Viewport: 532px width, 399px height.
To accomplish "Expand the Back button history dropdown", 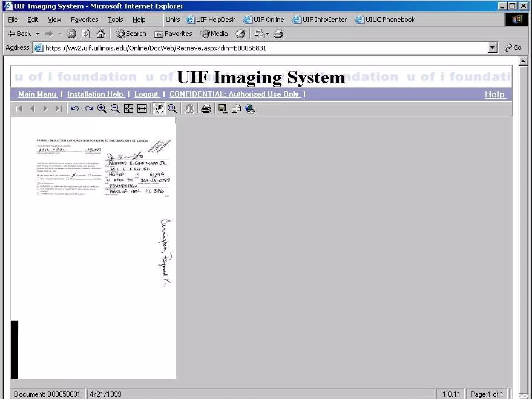I will pos(38,34).
